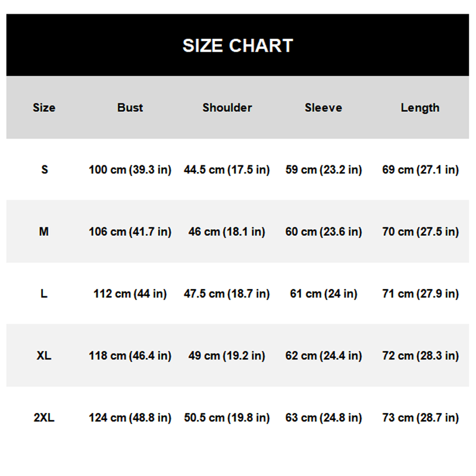Select the 72 cm (28.3 in) length cell
Image resolution: width=476 pixels, height=476 pixels.
tap(420, 356)
